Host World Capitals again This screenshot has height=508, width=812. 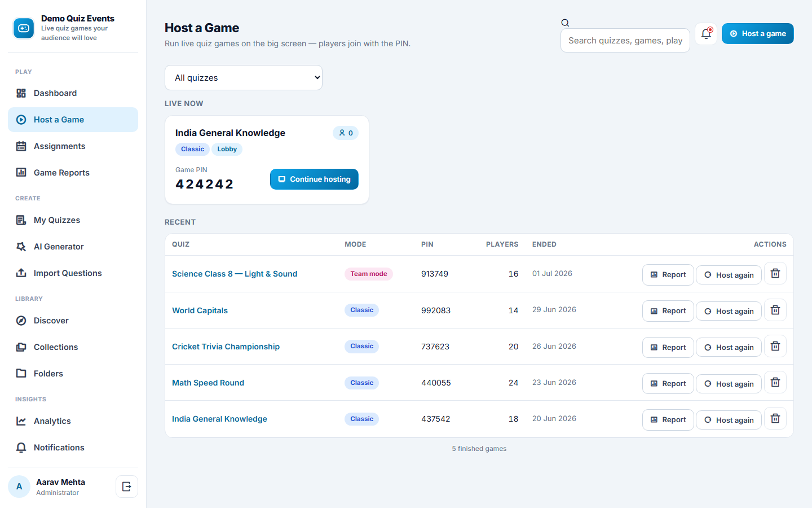pyautogui.click(x=729, y=311)
